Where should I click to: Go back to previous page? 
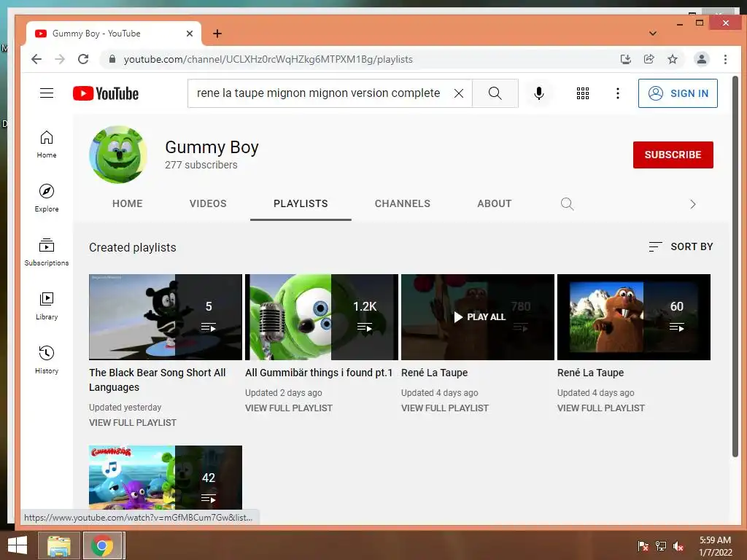point(36,59)
